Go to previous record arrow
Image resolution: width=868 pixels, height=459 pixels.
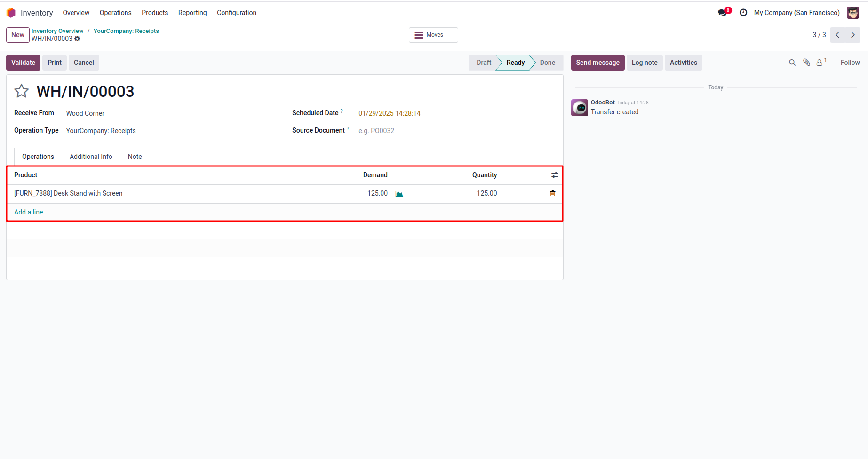837,35
